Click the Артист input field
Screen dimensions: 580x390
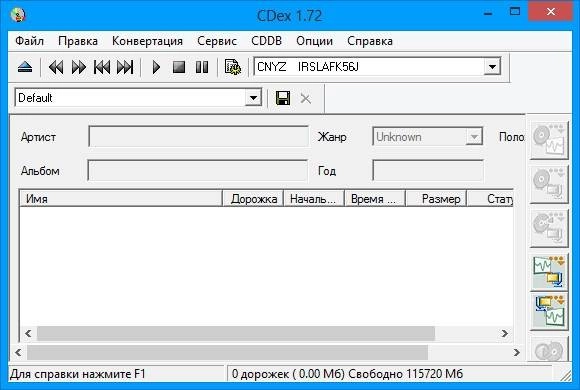(x=198, y=137)
